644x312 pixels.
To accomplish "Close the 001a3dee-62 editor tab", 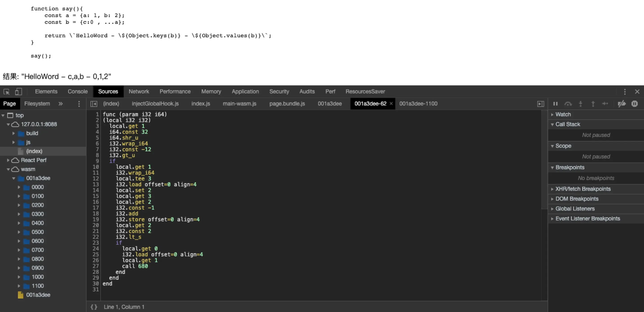I will click(391, 103).
